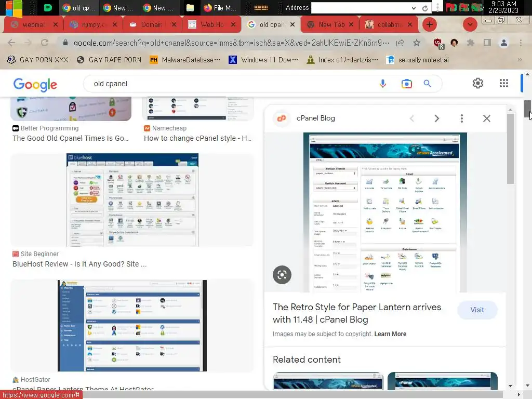Open the uBlock shield extension icon
532x399 pixels.
(438, 44)
